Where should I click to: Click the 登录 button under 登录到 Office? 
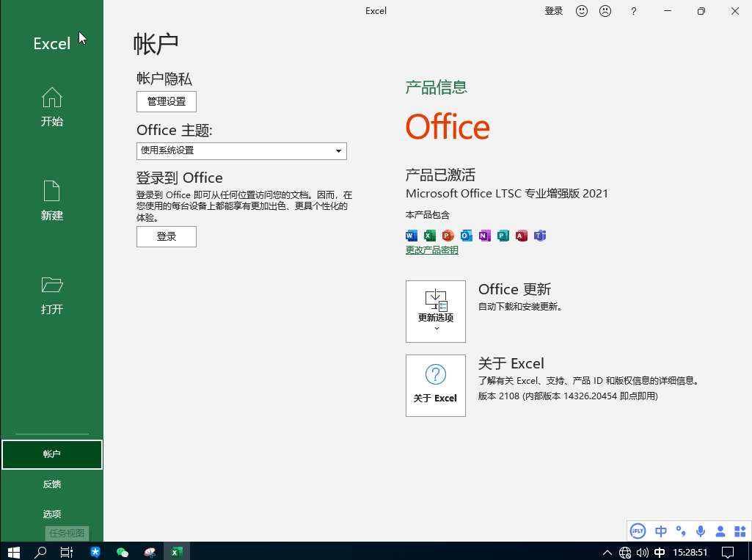pos(167,236)
